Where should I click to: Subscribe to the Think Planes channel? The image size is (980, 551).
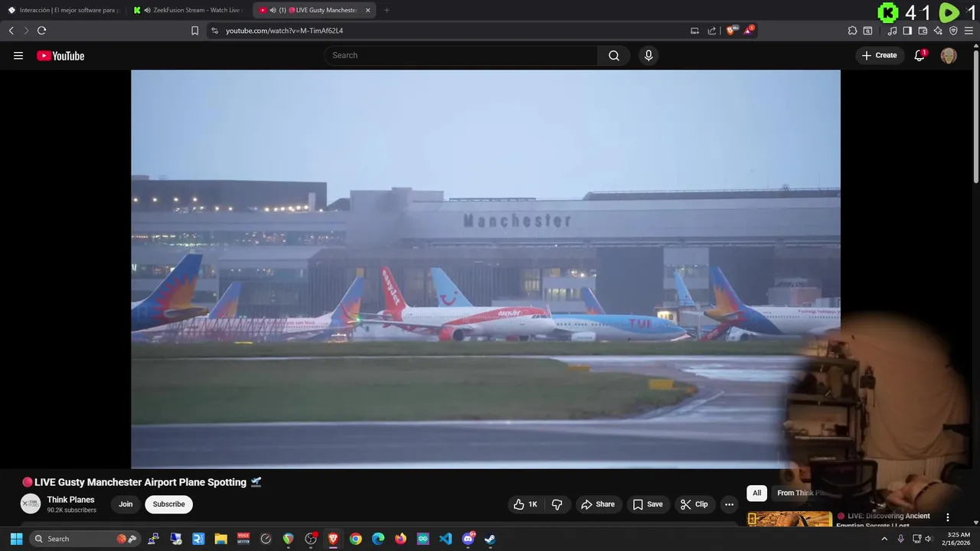point(168,504)
